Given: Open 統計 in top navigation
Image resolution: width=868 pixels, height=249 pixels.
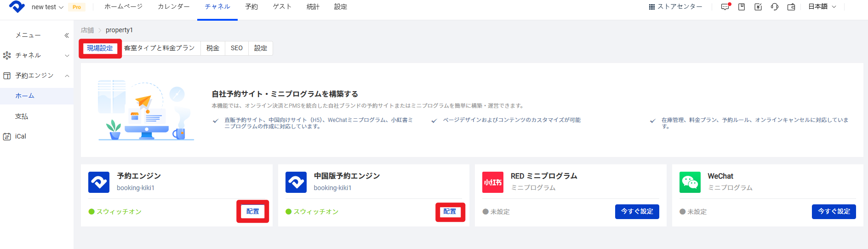Looking at the screenshot, I should [x=313, y=7].
